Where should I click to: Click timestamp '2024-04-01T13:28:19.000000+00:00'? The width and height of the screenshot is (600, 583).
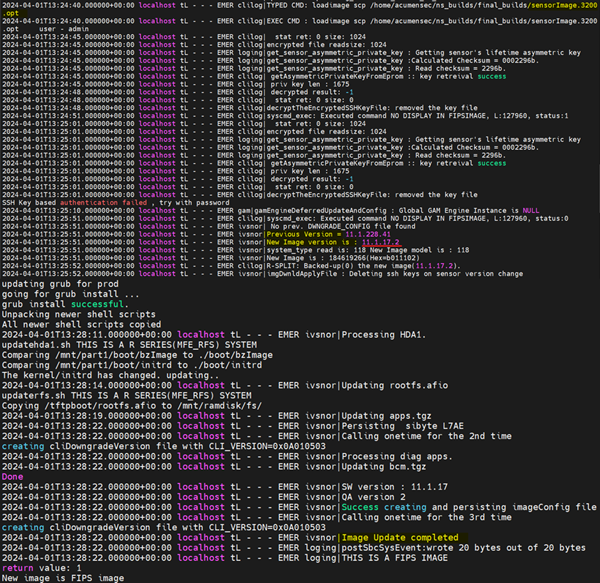click(87, 416)
